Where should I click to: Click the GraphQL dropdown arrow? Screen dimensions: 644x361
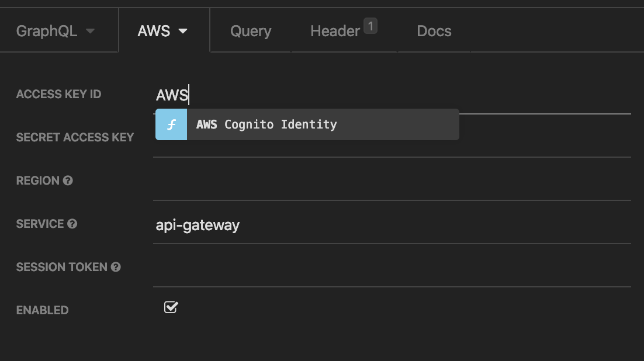(91, 31)
